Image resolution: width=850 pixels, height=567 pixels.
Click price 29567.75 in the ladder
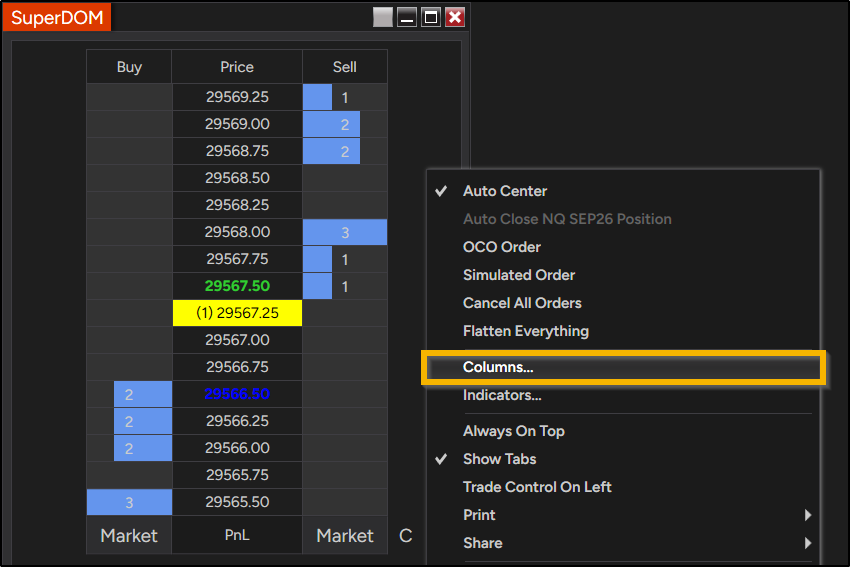point(237,259)
